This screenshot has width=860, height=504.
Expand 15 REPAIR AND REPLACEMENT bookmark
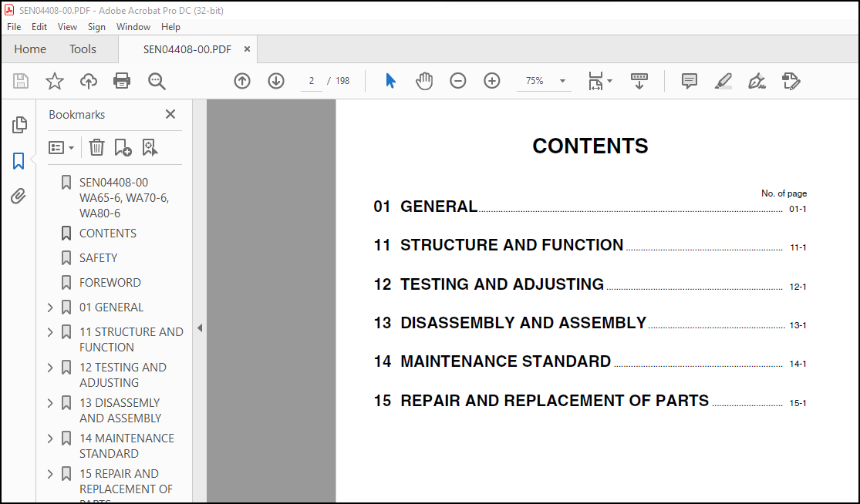point(50,474)
